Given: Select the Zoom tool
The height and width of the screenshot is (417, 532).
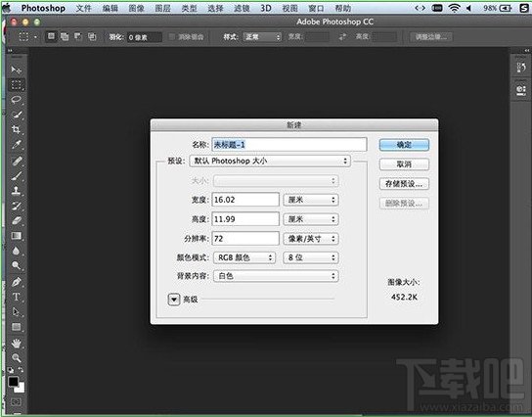Looking at the screenshot, I should click(16, 358).
